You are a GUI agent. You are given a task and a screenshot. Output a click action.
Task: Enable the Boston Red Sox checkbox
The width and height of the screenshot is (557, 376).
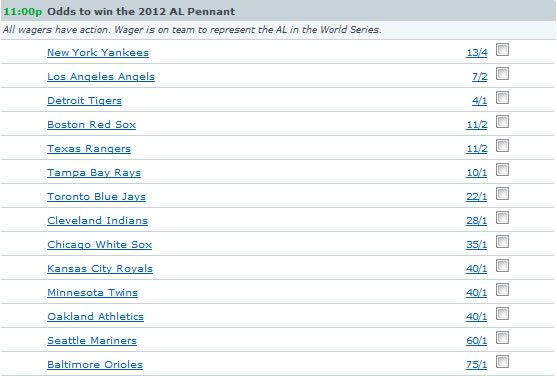[x=502, y=122]
